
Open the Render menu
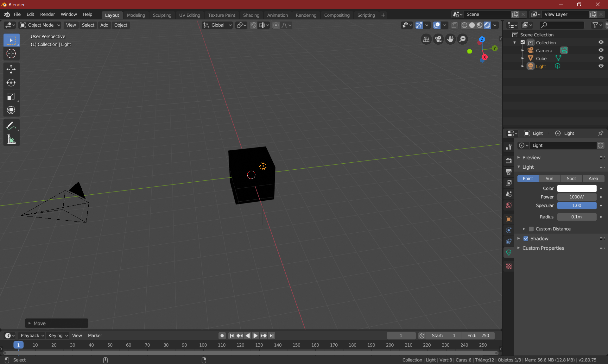tap(47, 15)
